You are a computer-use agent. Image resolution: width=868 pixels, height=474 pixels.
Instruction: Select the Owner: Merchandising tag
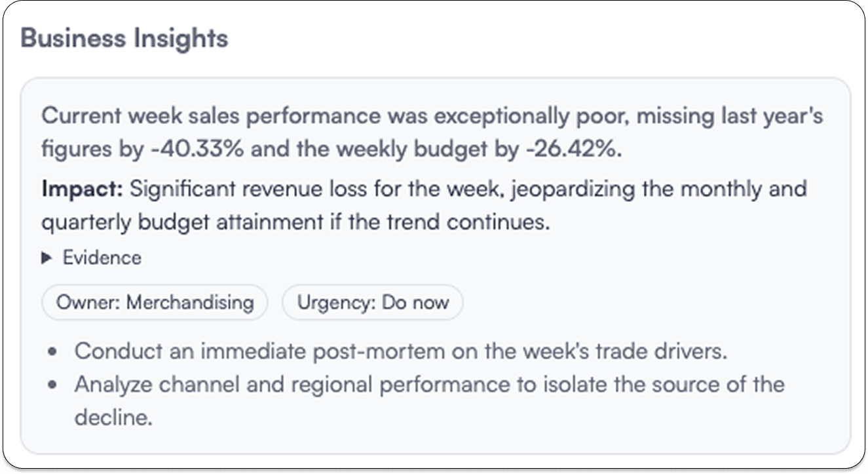[x=155, y=303]
